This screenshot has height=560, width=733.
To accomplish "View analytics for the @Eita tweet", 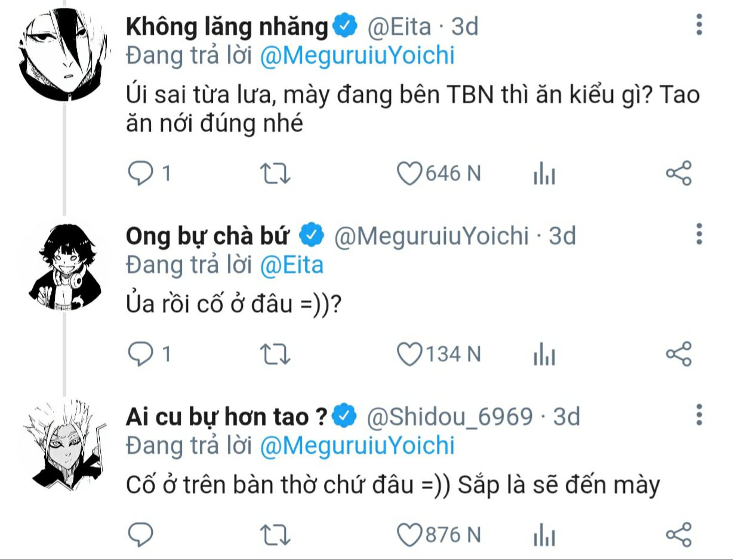I will point(543,175).
